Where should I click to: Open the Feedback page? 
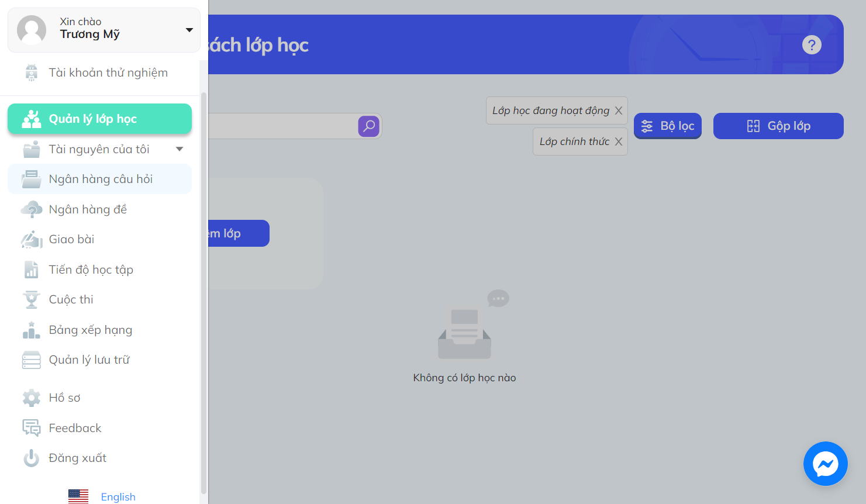point(99,428)
